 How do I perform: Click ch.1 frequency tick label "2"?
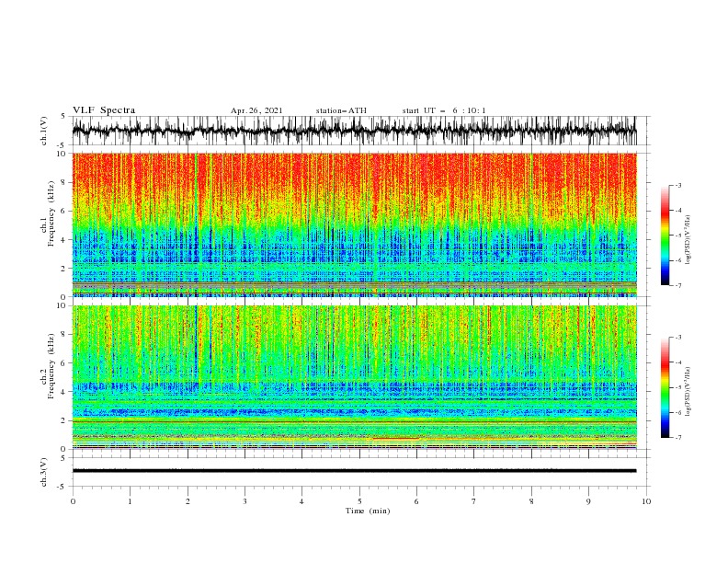pyautogui.click(x=64, y=269)
